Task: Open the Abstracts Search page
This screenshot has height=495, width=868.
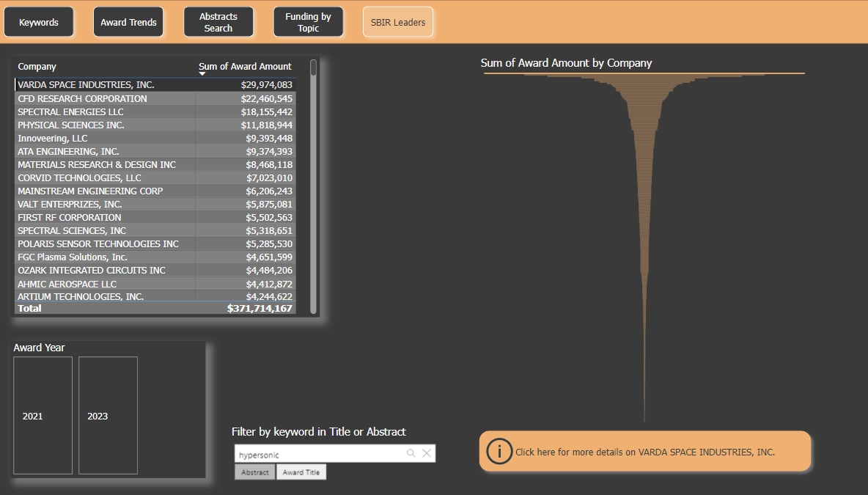Action: (x=218, y=22)
